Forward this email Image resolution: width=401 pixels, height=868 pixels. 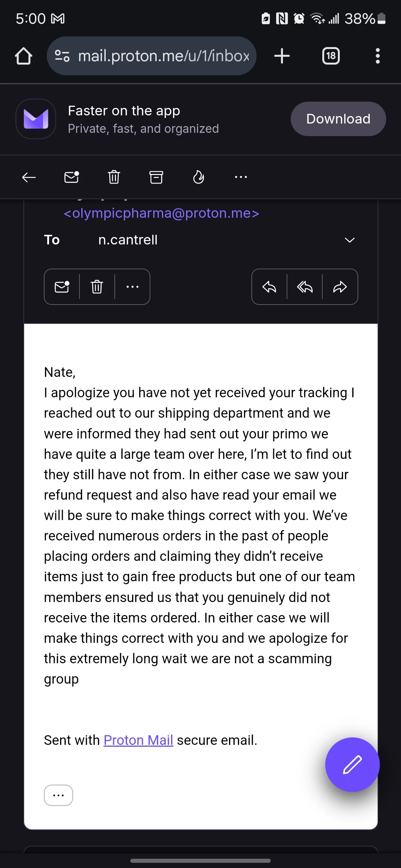click(340, 287)
